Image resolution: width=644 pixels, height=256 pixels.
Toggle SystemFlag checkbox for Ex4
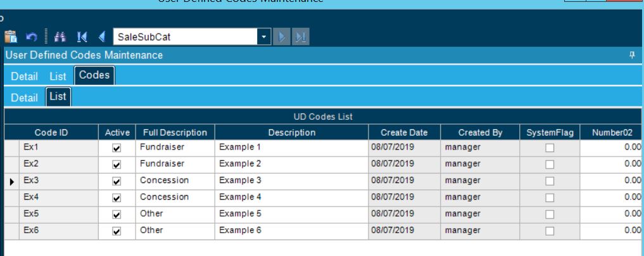tap(550, 198)
